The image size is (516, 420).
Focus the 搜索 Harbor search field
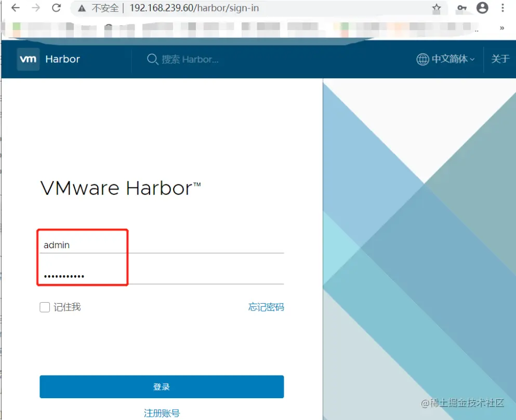point(190,60)
